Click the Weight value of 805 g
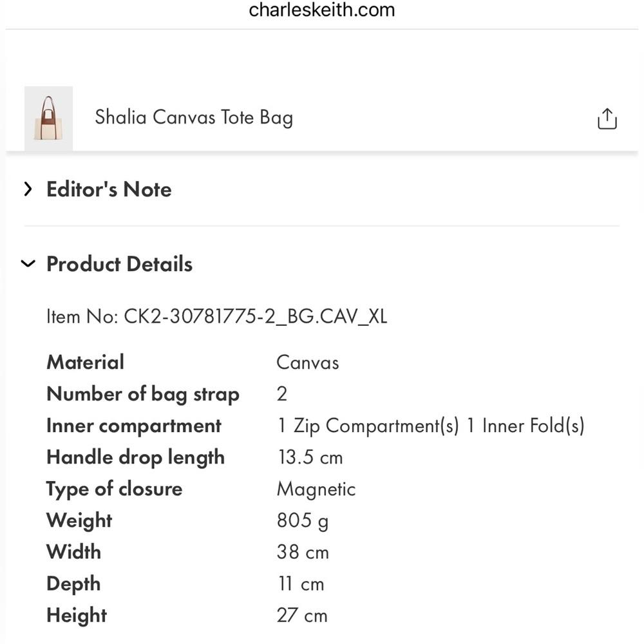The width and height of the screenshot is (644, 644). tap(303, 520)
